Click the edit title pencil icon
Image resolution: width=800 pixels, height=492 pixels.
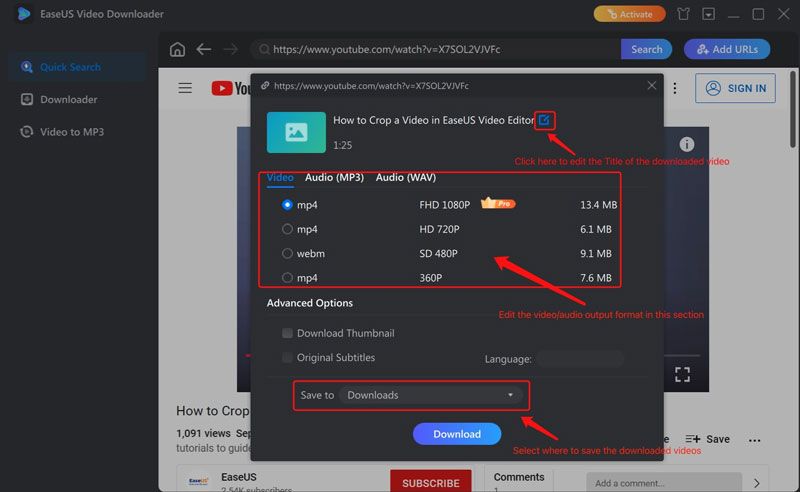pyautogui.click(x=544, y=120)
